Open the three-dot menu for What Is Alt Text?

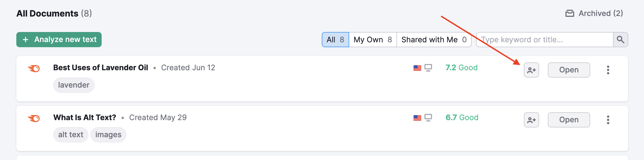[x=608, y=120]
